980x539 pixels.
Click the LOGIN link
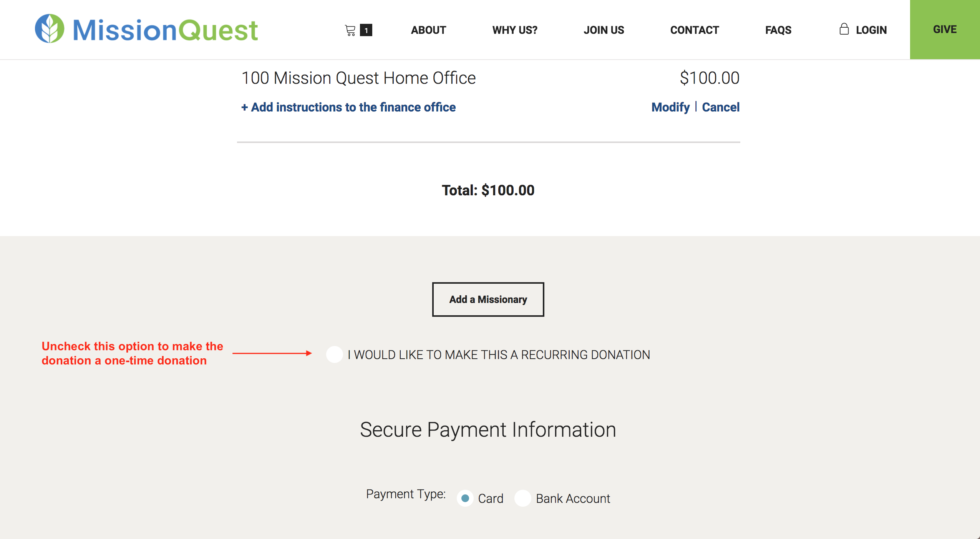871,30
